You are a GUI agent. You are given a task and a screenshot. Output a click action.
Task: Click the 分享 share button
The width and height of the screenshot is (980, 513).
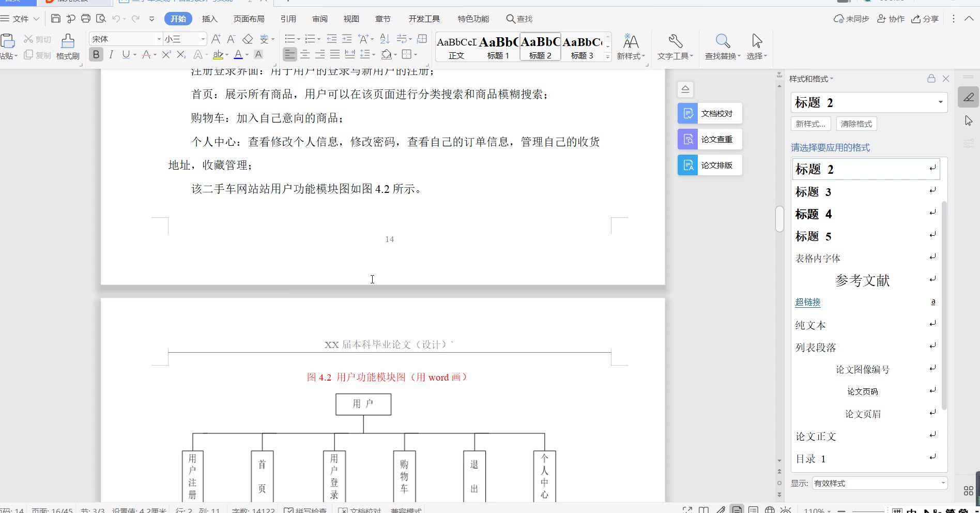925,19
